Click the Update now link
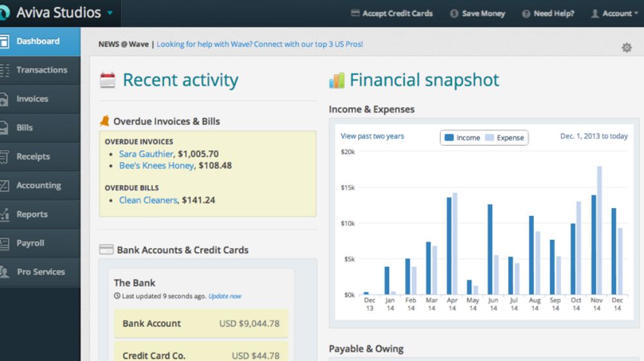The image size is (644, 361). (x=225, y=297)
